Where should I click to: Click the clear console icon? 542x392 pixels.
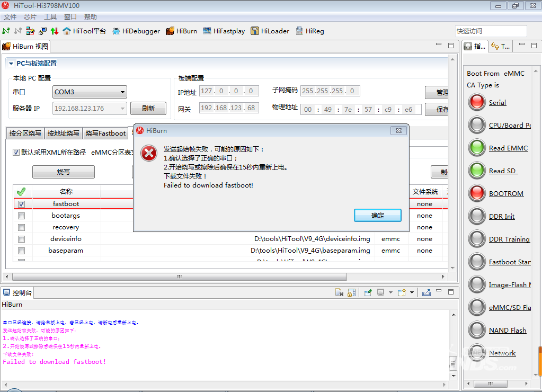[340, 292]
